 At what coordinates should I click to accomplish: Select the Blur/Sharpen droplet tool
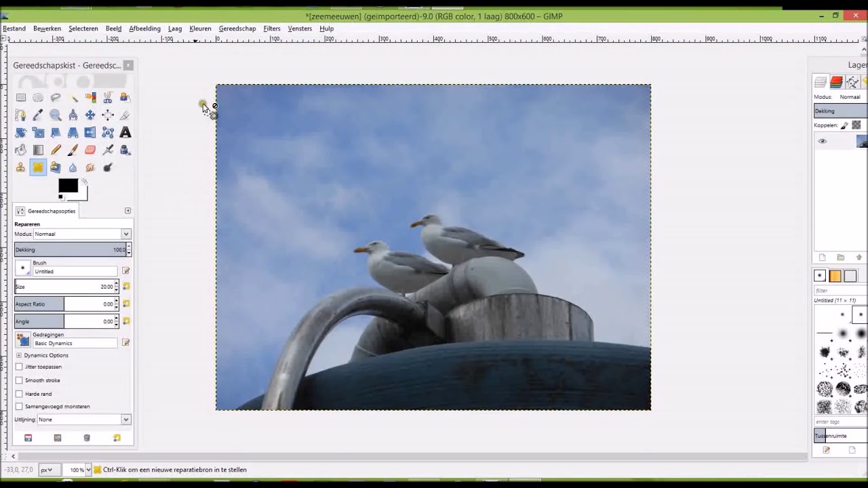[x=73, y=167]
